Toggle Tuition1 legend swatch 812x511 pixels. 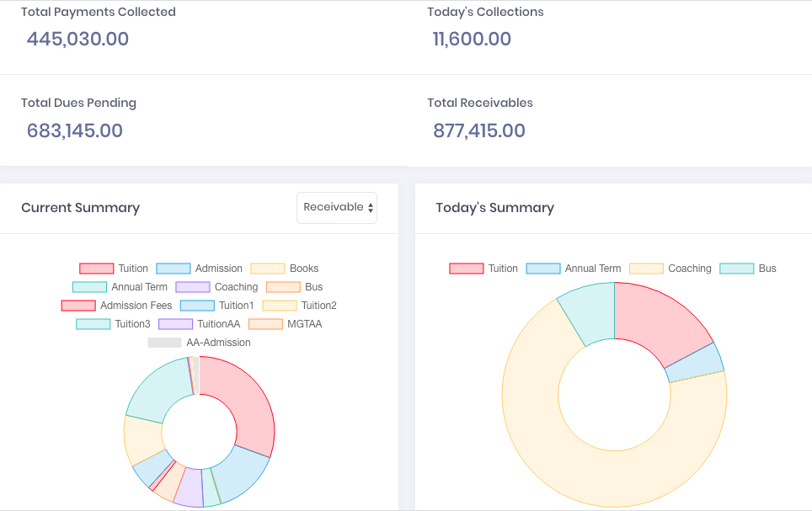pyautogui.click(x=197, y=306)
